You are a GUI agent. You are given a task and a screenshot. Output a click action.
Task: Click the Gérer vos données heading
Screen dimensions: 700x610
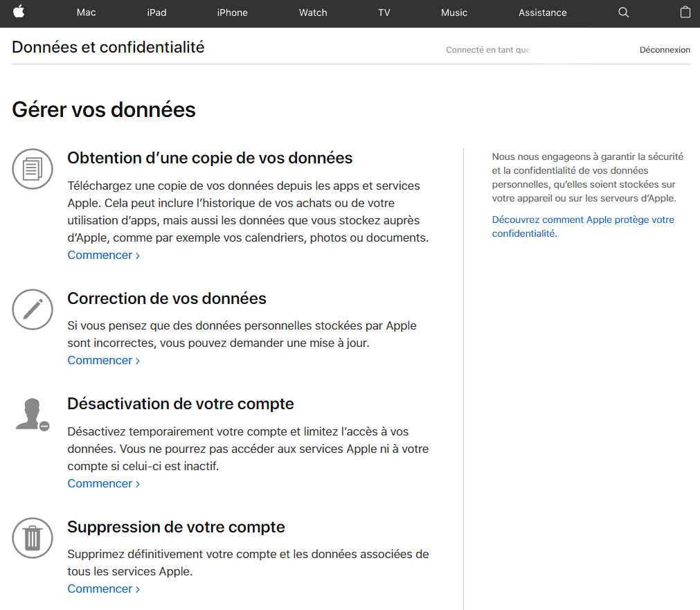point(104,110)
